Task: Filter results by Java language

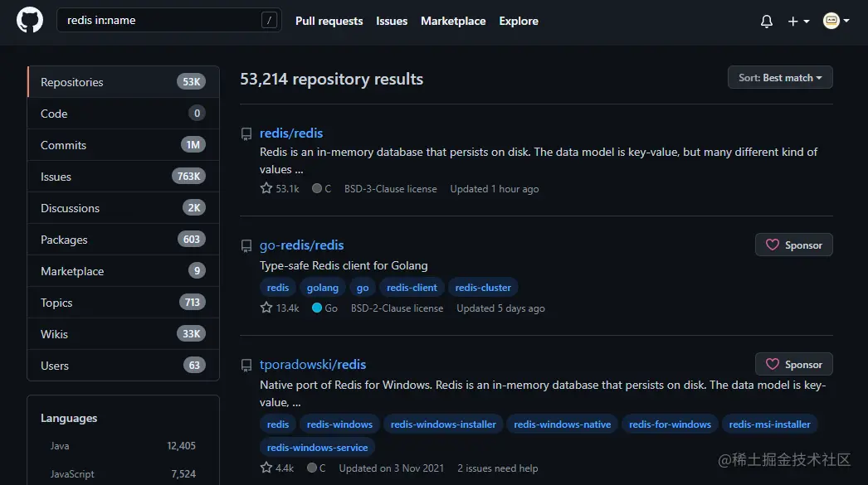Action: (123, 446)
